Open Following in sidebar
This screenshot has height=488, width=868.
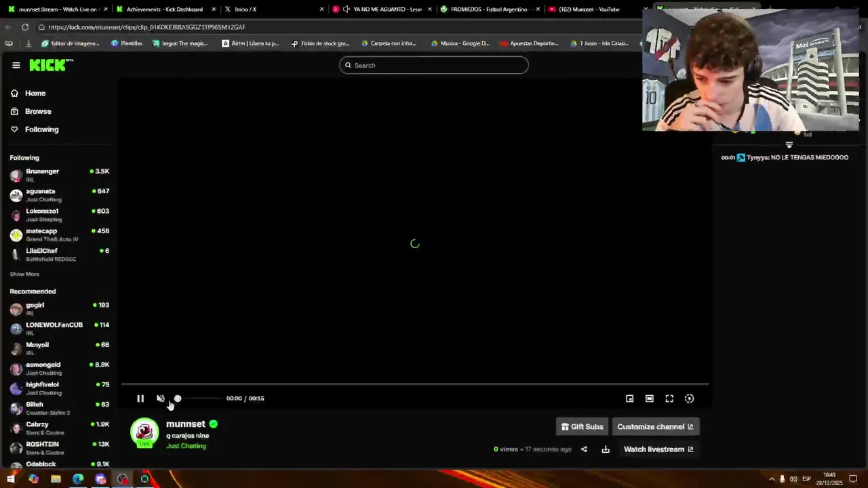(41, 129)
